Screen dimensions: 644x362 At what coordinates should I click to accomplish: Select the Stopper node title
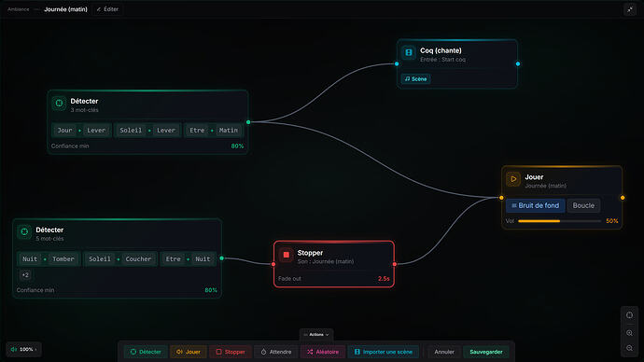click(x=310, y=253)
